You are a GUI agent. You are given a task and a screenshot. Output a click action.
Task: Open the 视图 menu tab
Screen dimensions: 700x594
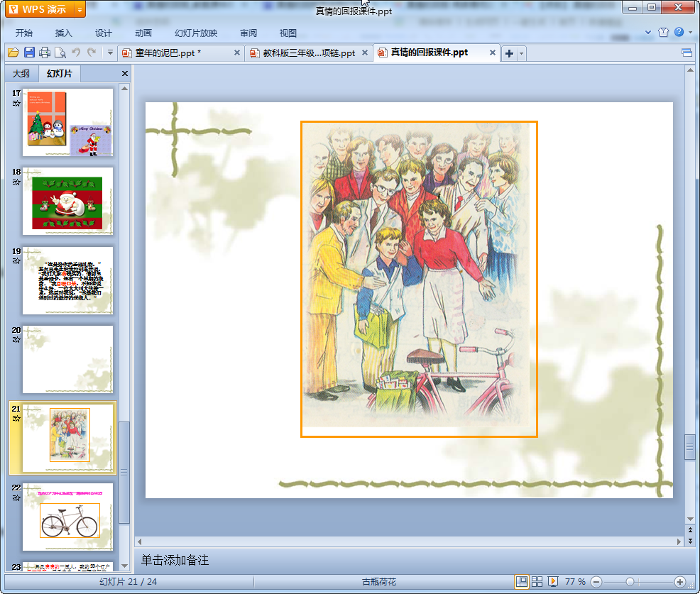click(x=288, y=33)
